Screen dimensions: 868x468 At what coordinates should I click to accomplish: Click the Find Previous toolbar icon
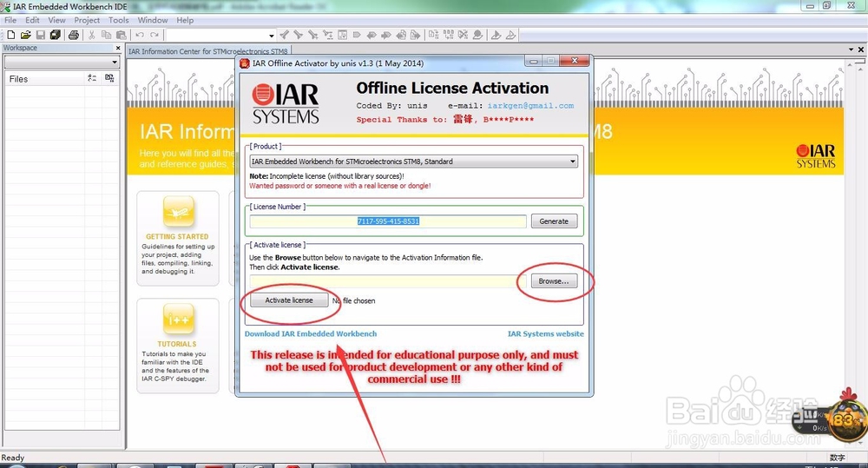click(284, 35)
